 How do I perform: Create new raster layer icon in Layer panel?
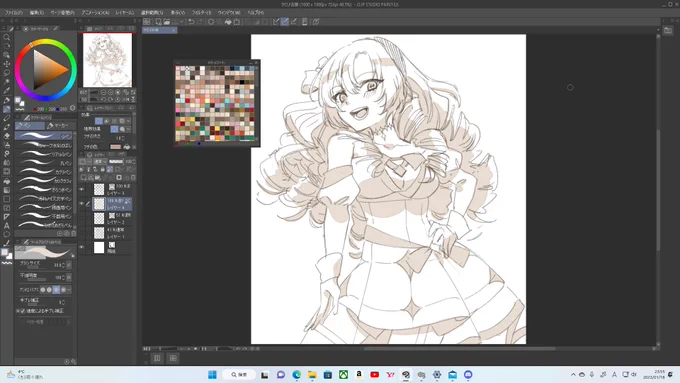click(x=83, y=177)
